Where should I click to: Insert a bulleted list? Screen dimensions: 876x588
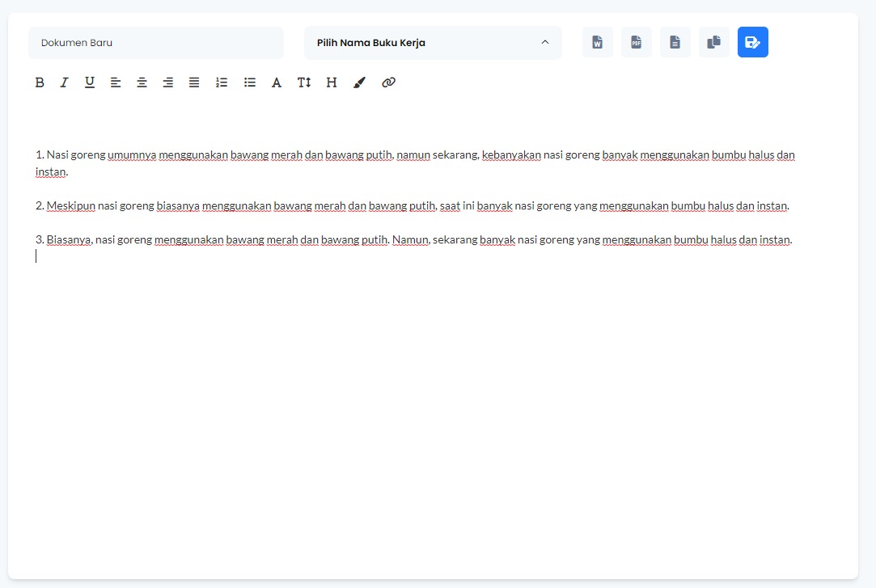click(x=250, y=82)
